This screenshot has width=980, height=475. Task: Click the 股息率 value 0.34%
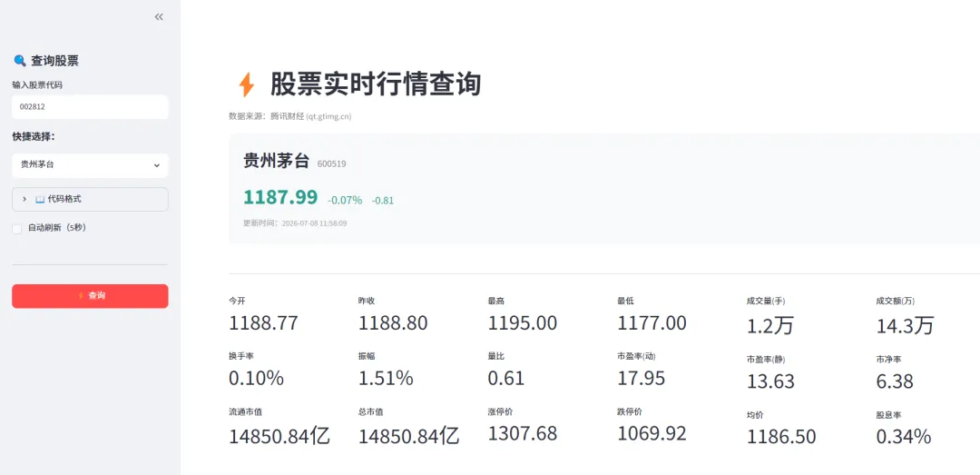904,436
